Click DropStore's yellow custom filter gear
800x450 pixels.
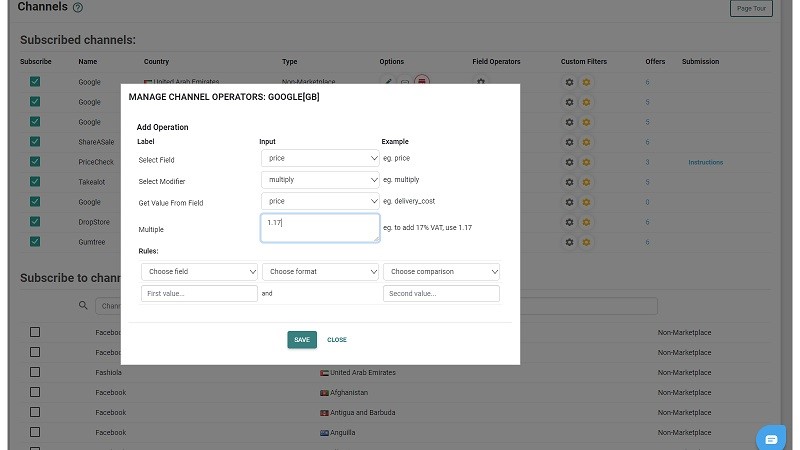click(x=586, y=222)
